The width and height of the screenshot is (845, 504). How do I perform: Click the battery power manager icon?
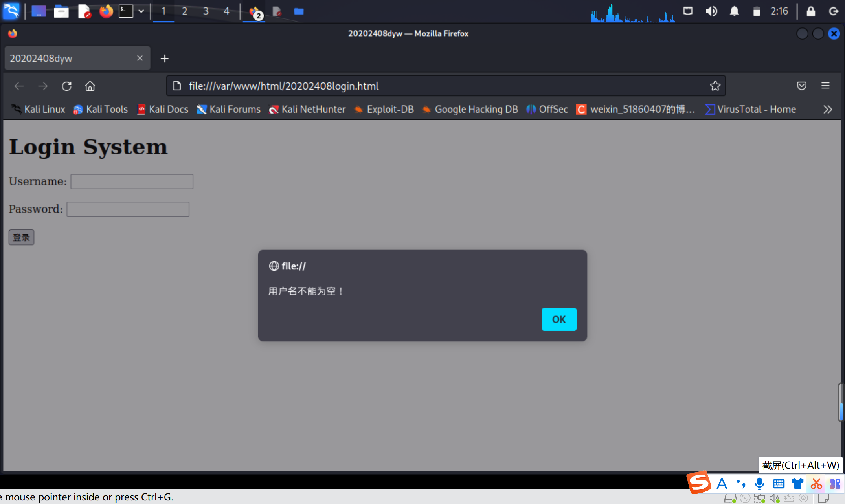(757, 11)
